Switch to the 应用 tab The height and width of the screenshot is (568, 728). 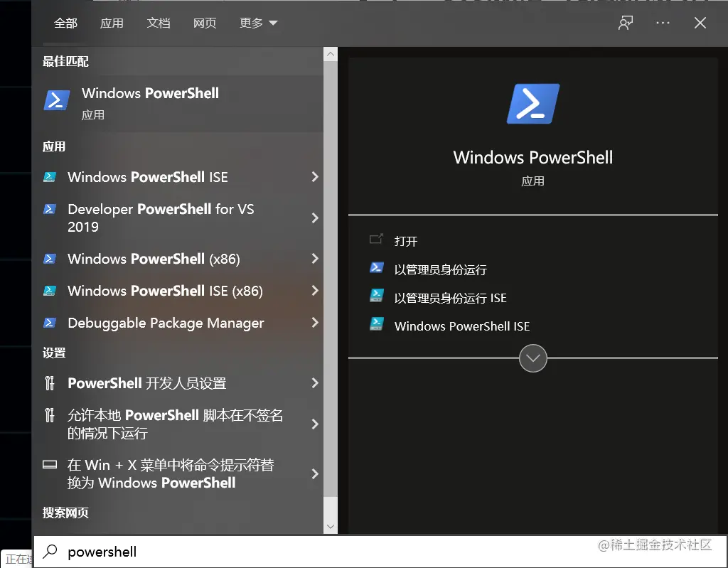click(x=112, y=23)
